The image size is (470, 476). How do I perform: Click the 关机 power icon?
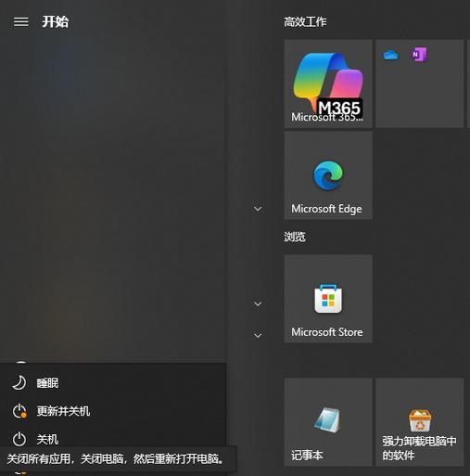pos(19,439)
